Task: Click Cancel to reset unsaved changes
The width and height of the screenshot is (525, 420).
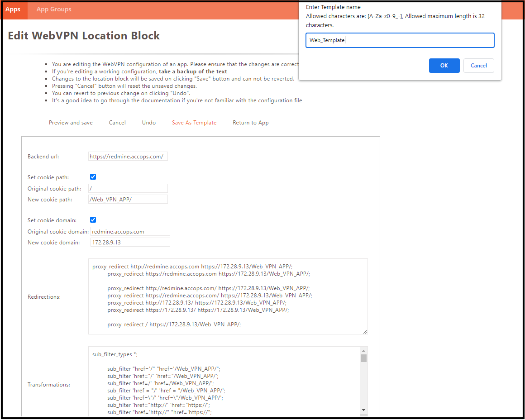Action: coord(117,122)
